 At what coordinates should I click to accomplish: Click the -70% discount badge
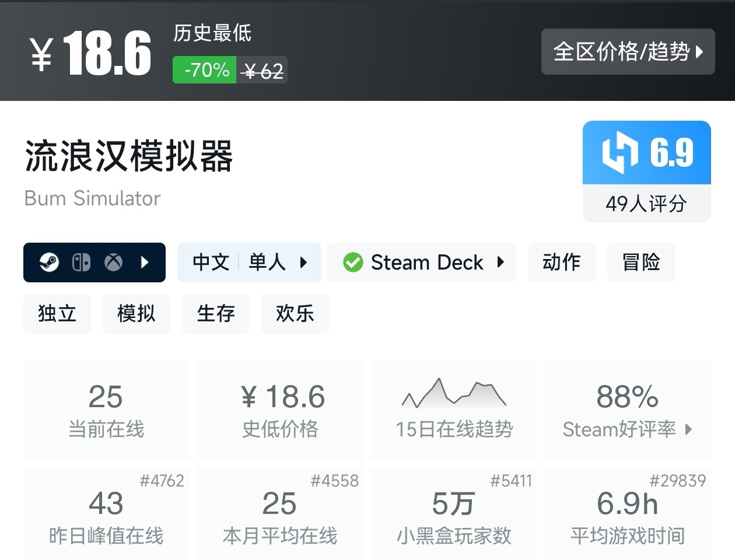click(x=205, y=70)
